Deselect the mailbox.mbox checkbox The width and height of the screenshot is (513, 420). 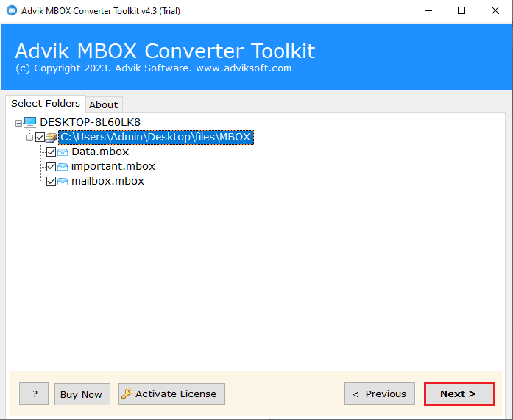tap(51, 182)
